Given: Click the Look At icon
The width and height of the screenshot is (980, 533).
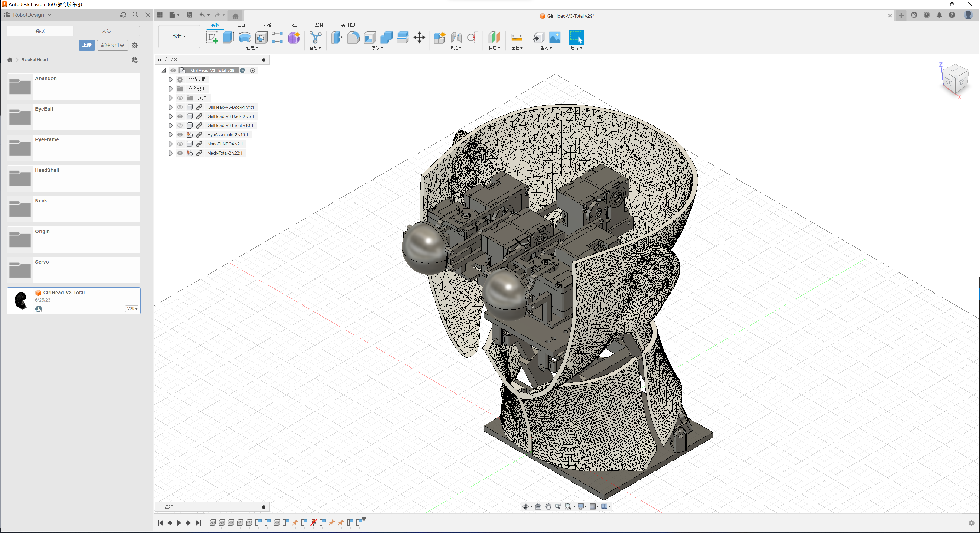Looking at the screenshot, I should pos(538,506).
